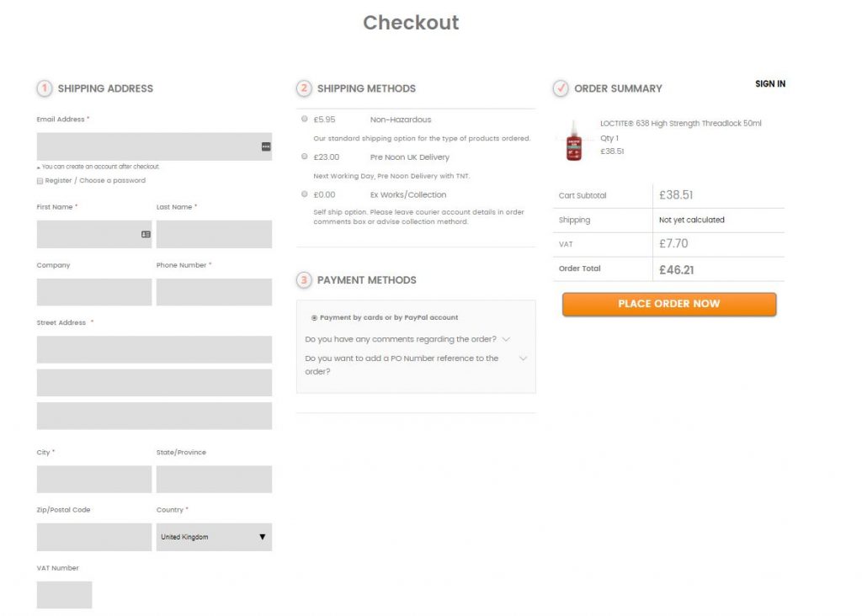Select the £0.00 Ex Works/Collection option
The height and width of the screenshot is (616, 862).
pyautogui.click(x=305, y=194)
